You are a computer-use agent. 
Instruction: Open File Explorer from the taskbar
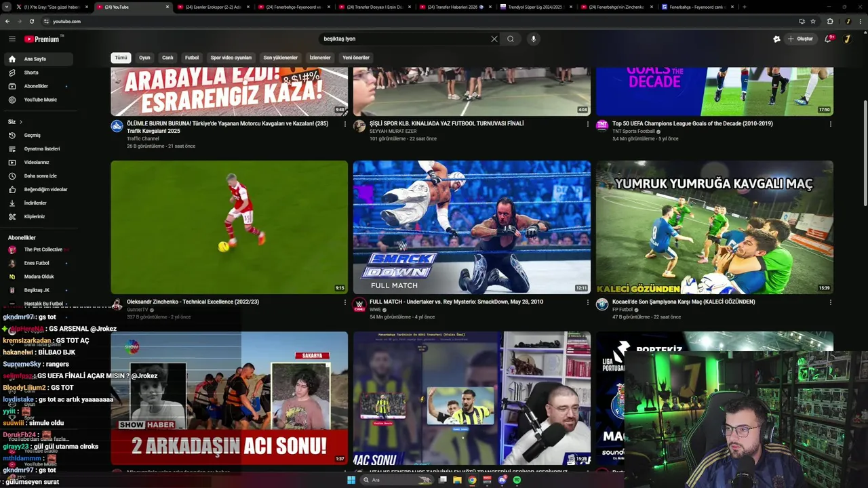[x=458, y=480]
